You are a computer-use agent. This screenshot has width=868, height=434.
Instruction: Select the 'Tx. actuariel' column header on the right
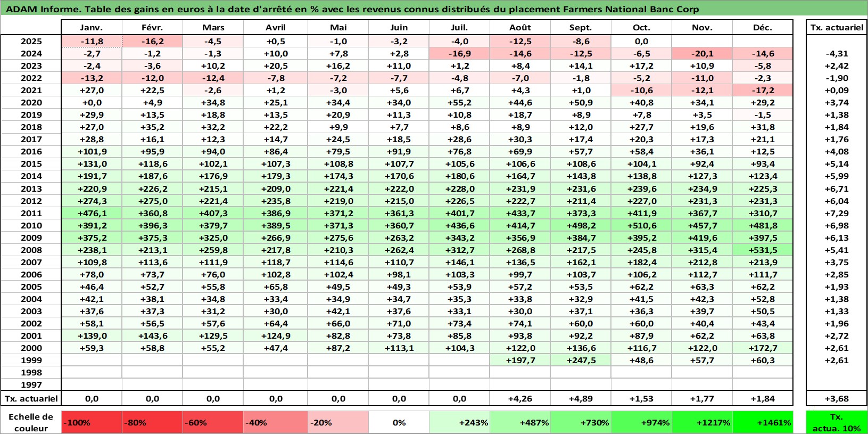pos(837,28)
